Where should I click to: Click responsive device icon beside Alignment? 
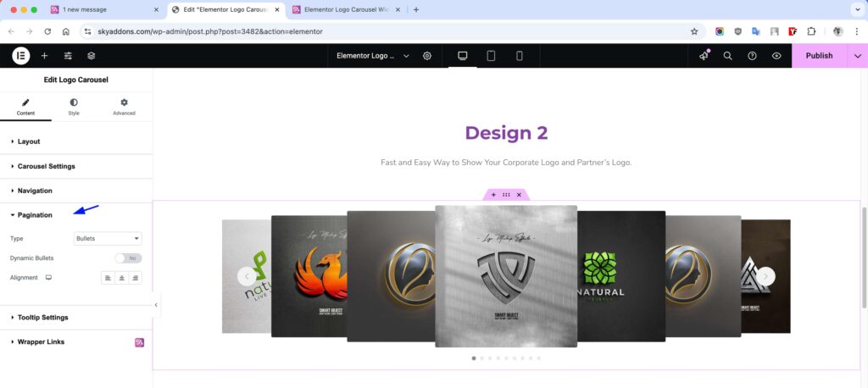click(x=48, y=277)
